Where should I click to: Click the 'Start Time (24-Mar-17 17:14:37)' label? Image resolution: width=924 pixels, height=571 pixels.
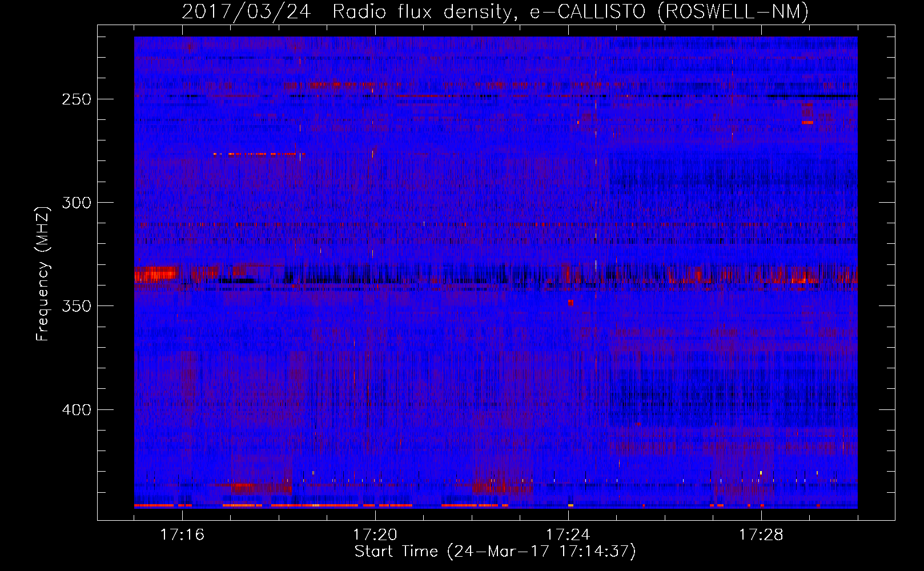(495, 552)
